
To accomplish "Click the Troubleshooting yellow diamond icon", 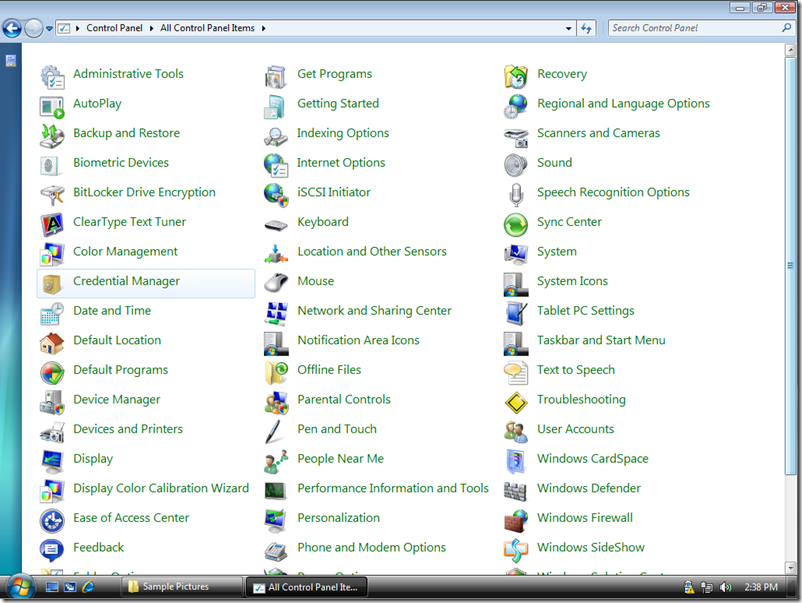I will (516, 403).
